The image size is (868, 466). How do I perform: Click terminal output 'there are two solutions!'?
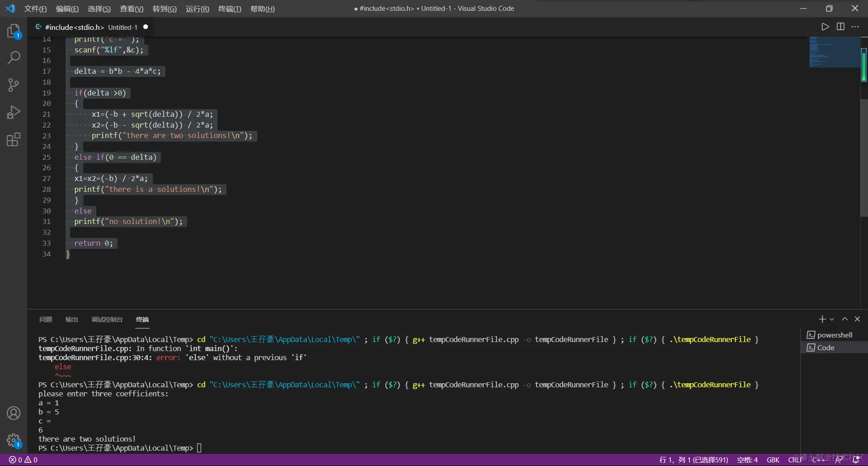click(87, 439)
